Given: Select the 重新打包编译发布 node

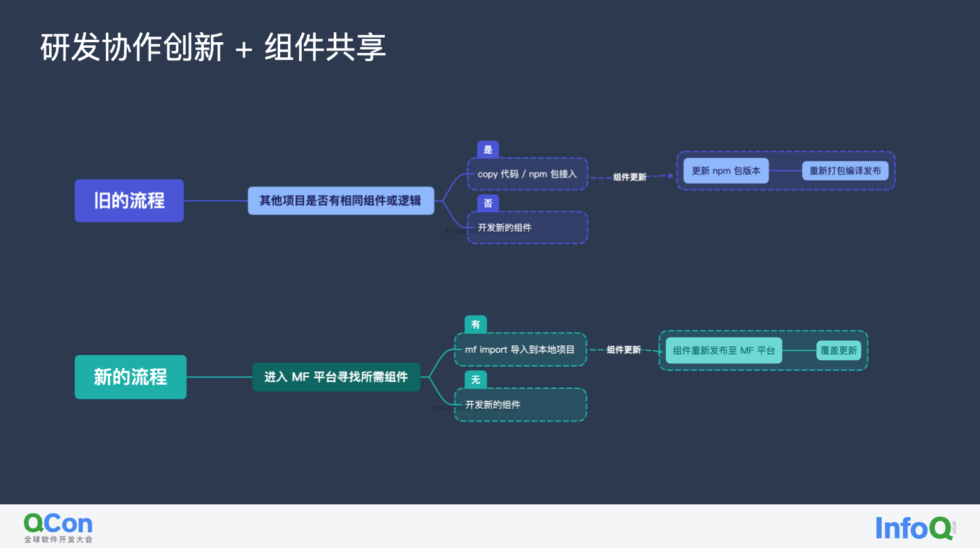Looking at the screenshot, I should [845, 171].
